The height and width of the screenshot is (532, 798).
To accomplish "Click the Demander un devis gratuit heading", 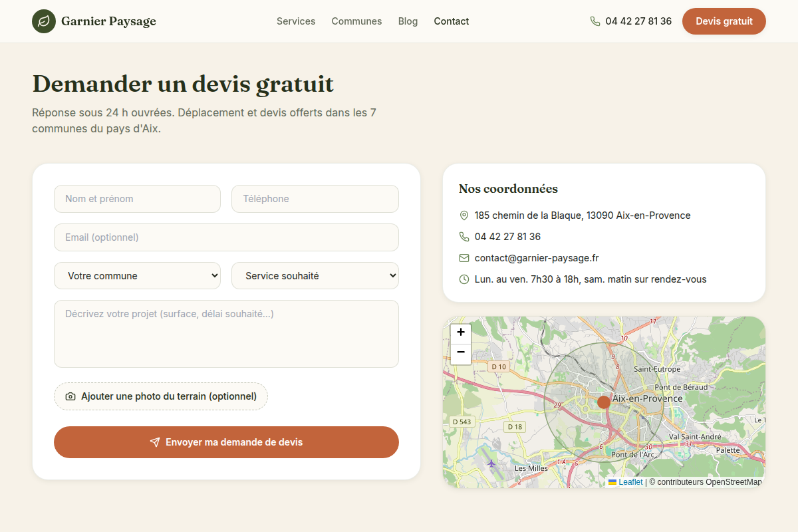I will (183, 84).
